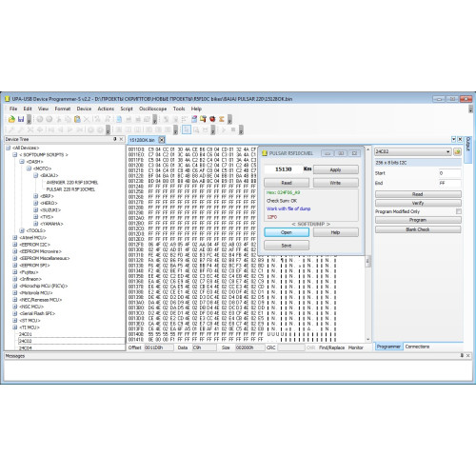Click the yellow icon beside device dropdown
Screen dimensions: 476x476
[457, 151]
